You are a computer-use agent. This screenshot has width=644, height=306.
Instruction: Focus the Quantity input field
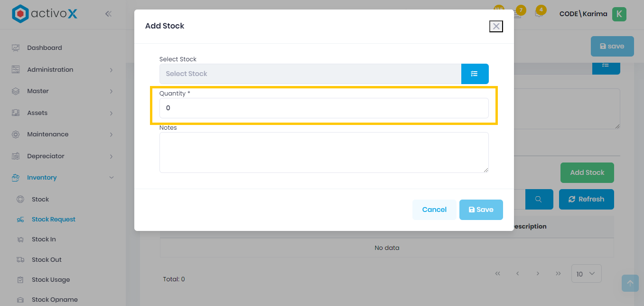point(324,108)
